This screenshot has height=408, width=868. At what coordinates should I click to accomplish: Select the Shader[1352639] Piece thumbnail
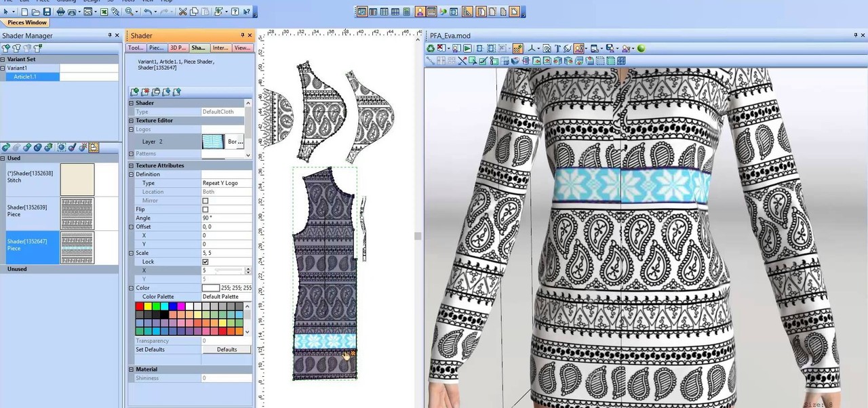click(77, 213)
